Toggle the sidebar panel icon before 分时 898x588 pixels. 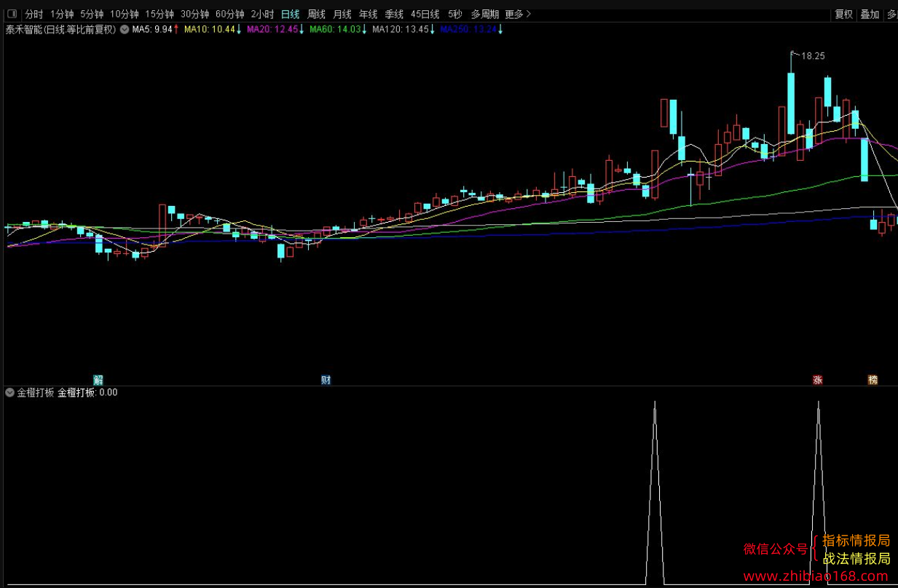point(11,14)
